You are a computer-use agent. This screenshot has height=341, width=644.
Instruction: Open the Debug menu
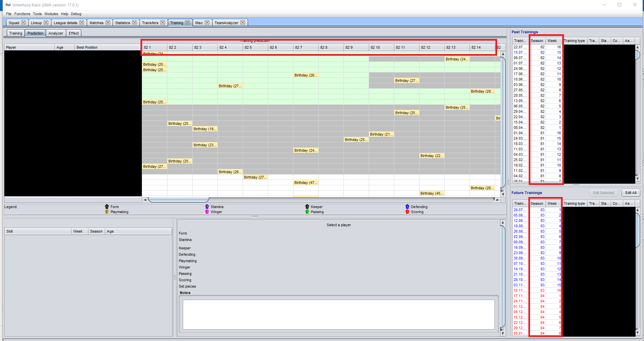click(x=76, y=14)
